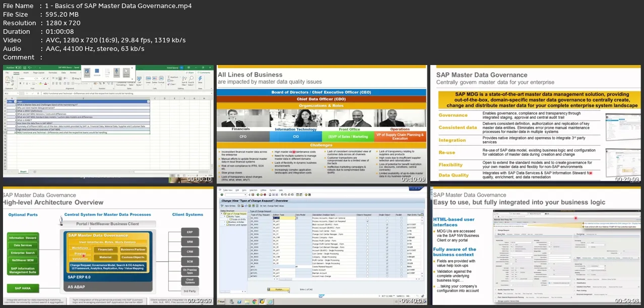The image size is (644, 308).
Task: Check Objects Required for Object List Optional row
Action: pos(367,218)
